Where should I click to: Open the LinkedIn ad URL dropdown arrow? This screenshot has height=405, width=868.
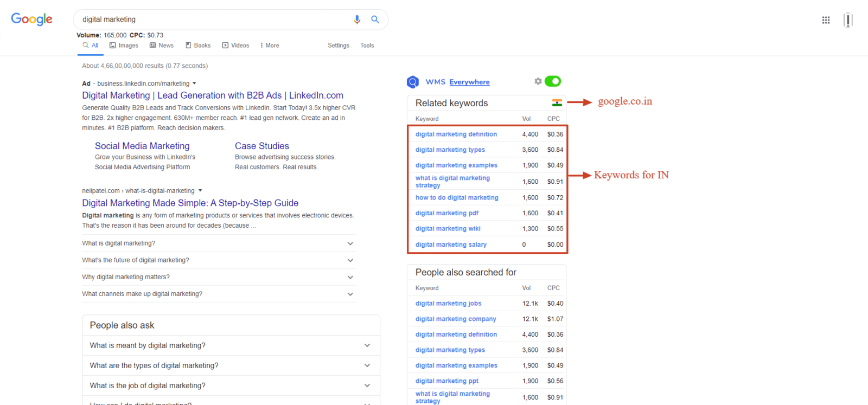click(194, 83)
